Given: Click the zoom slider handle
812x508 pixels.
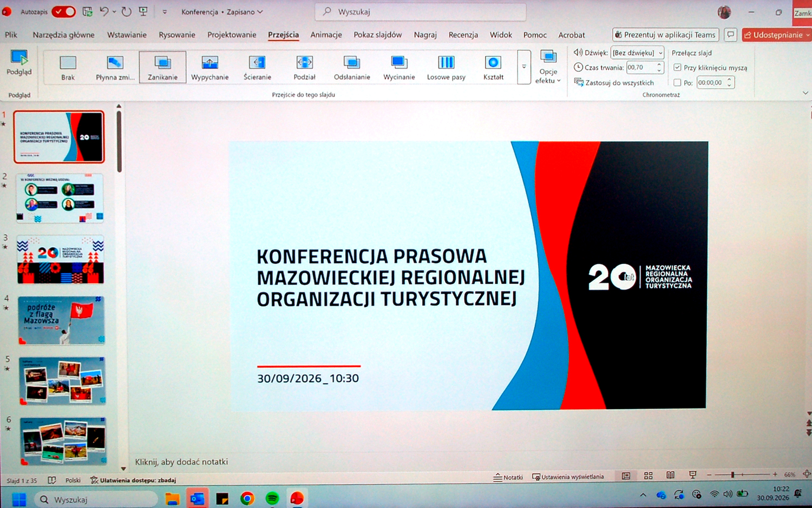Looking at the screenshot, I should pyautogui.click(x=732, y=474).
